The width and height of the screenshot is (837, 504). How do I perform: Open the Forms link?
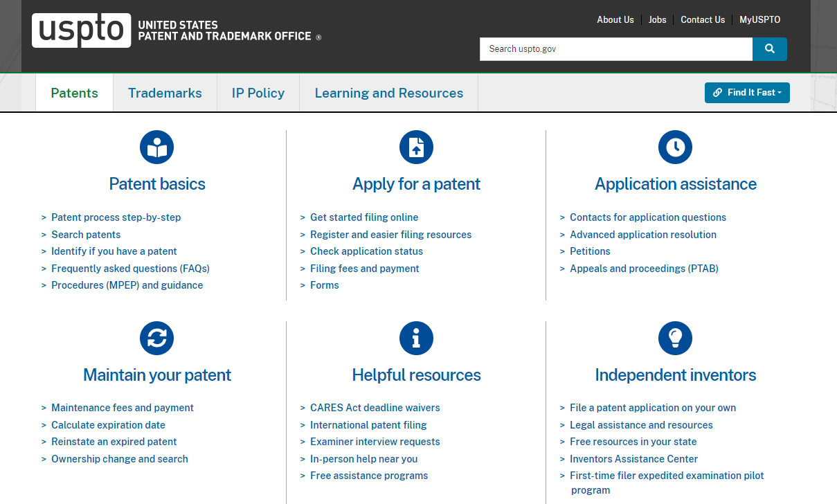point(325,285)
